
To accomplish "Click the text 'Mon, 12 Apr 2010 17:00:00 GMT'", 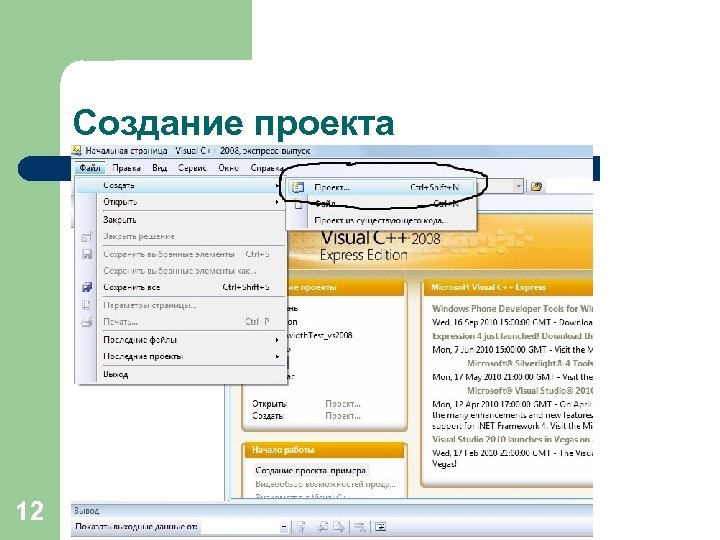I will (492, 405).
